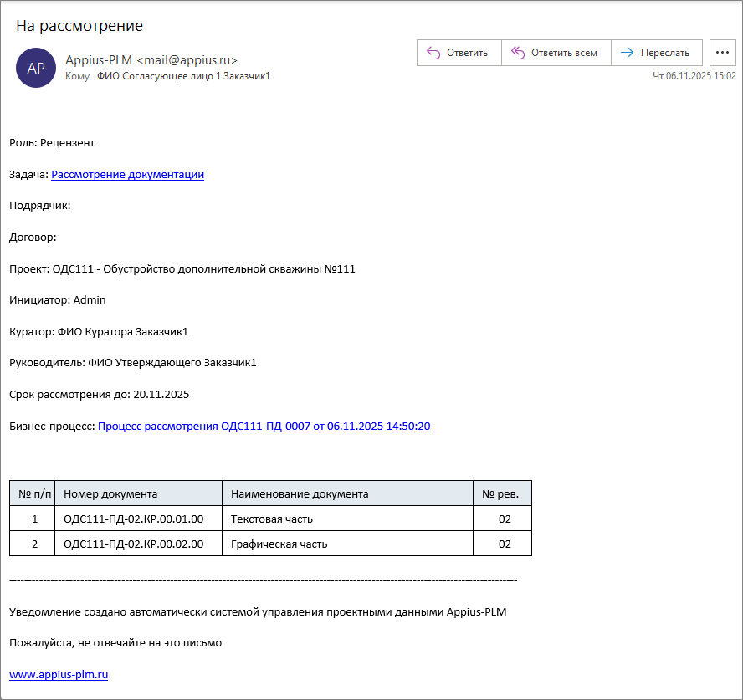Screen dimensions: 743x700
Task: Click the Наименование документа column header
Action: pos(300,493)
